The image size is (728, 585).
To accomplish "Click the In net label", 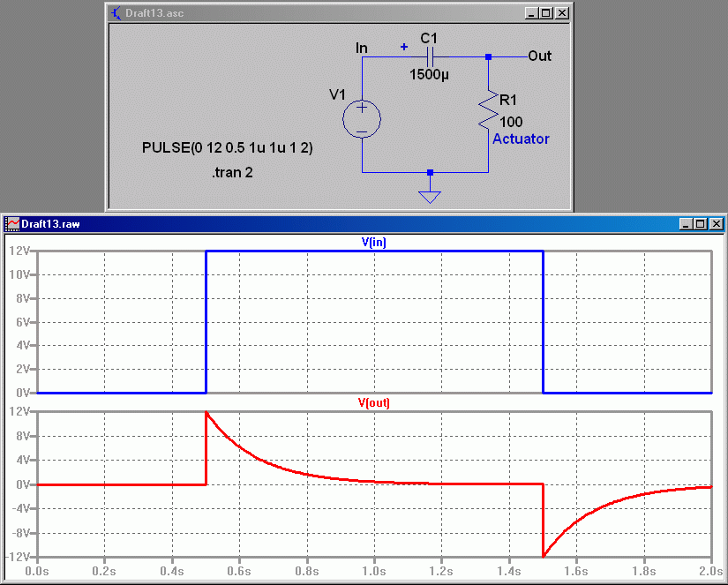I will (x=362, y=48).
